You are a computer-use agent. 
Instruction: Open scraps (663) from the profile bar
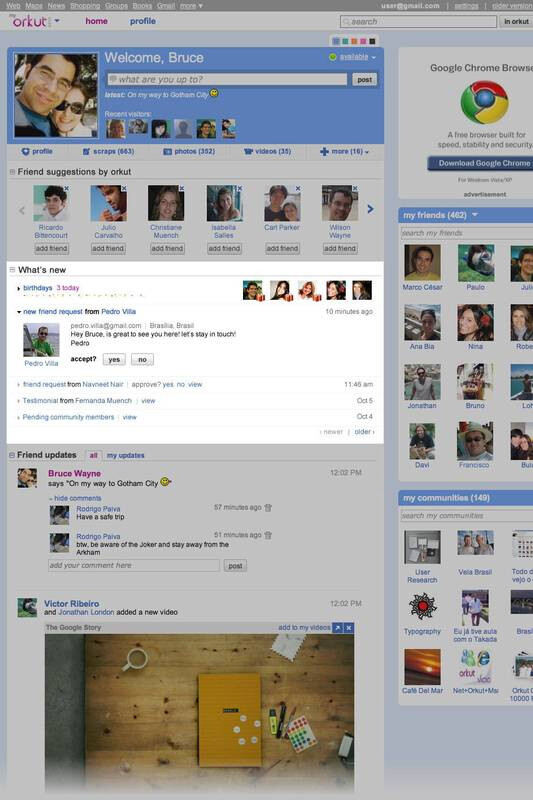click(108, 152)
